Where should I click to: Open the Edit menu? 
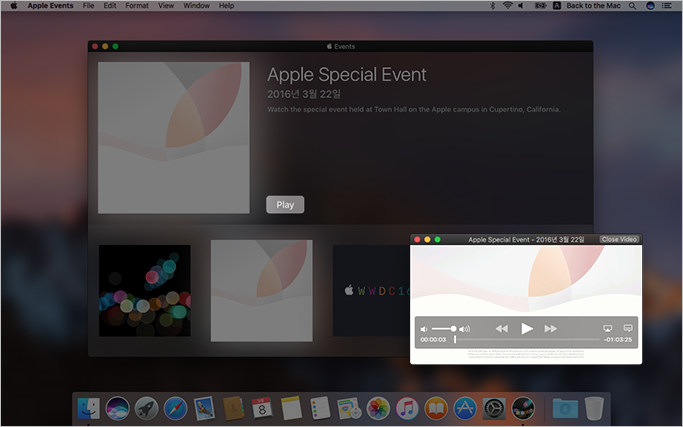110,6
